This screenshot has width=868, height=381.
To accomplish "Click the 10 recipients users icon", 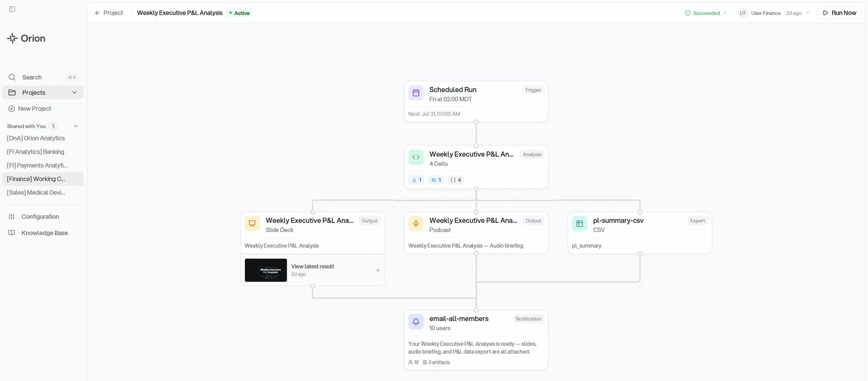I will [411, 362].
